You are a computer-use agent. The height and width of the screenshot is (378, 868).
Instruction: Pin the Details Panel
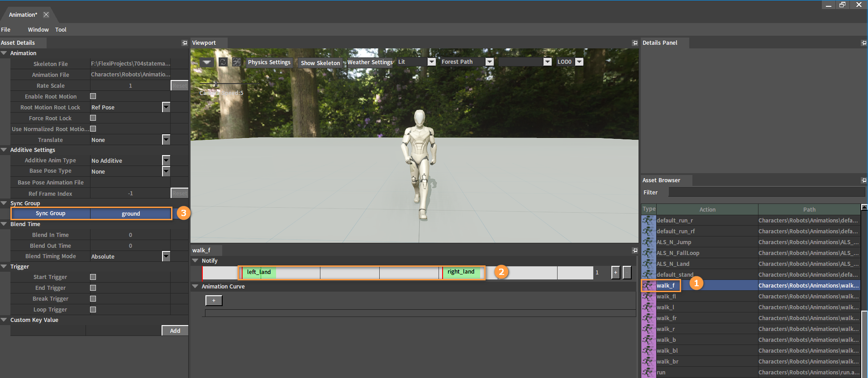864,43
